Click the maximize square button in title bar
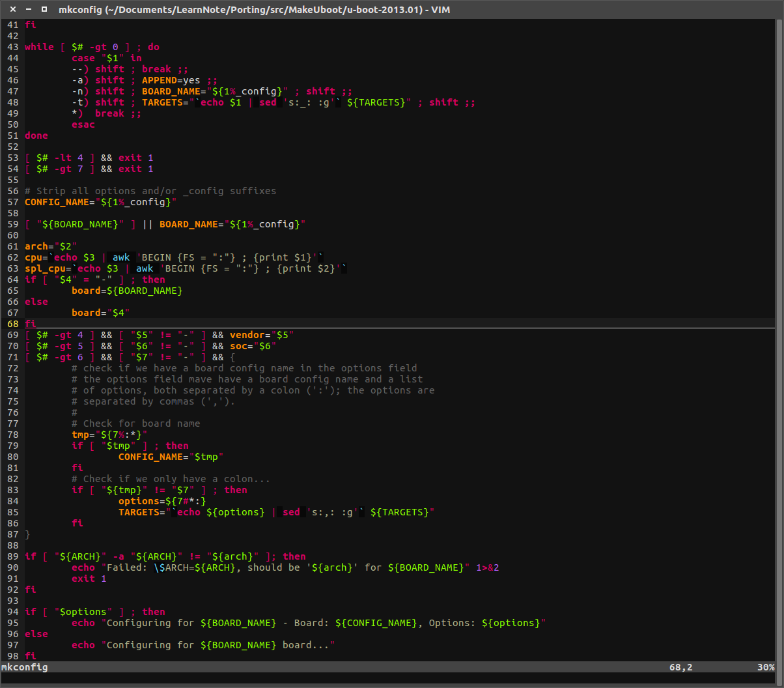784x688 pixels. (44, 9)
